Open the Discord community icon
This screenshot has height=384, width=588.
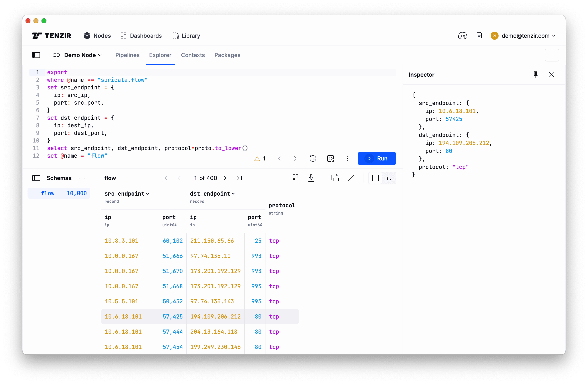462,36
